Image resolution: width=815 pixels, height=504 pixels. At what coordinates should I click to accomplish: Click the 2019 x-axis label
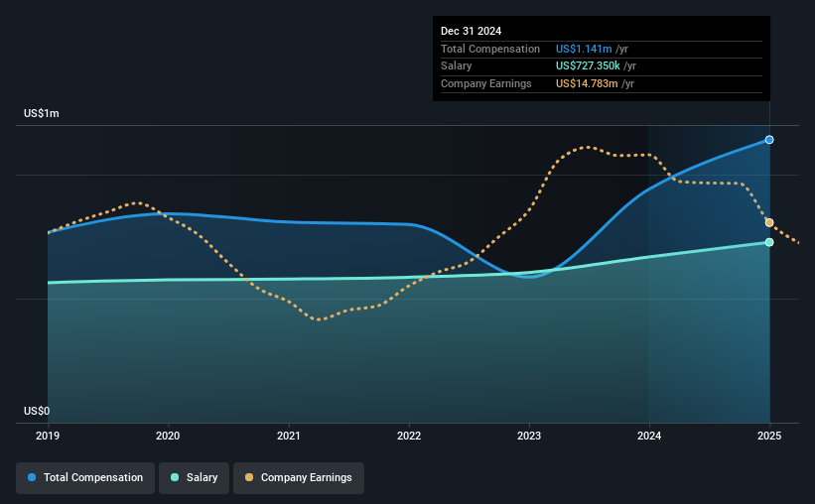pos(48,436)
